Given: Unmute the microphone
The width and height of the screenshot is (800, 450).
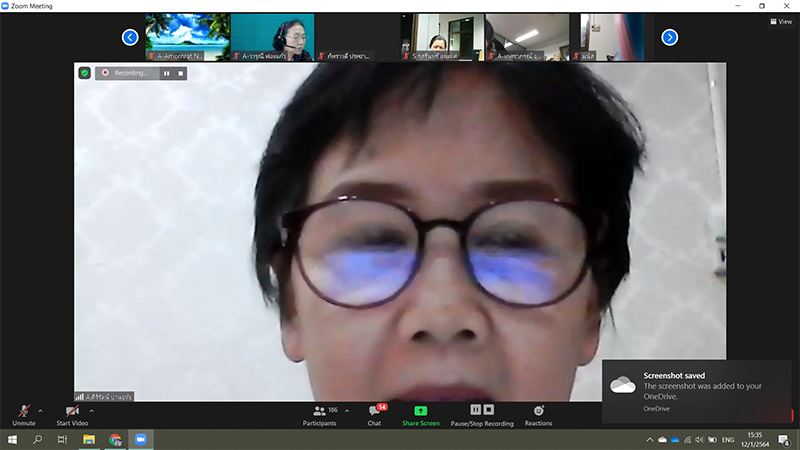Looking at the screenshot, I should (x=23, y=415).
